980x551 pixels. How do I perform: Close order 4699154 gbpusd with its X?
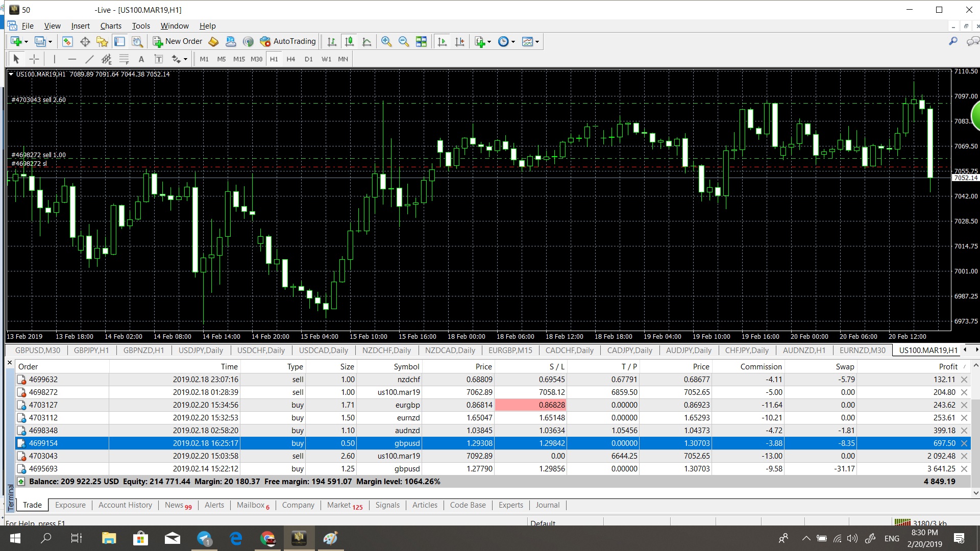(964, 443)
